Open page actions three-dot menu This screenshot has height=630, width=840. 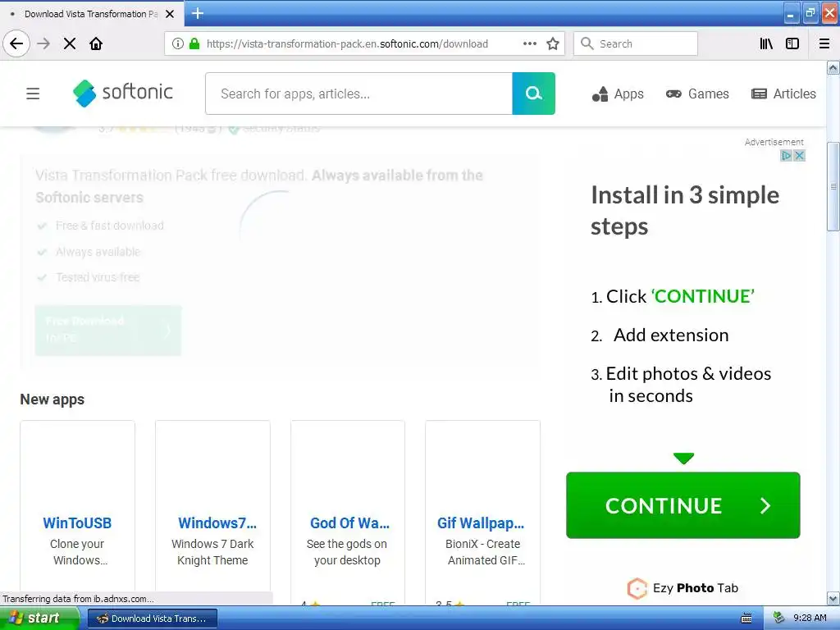(530, 43)
